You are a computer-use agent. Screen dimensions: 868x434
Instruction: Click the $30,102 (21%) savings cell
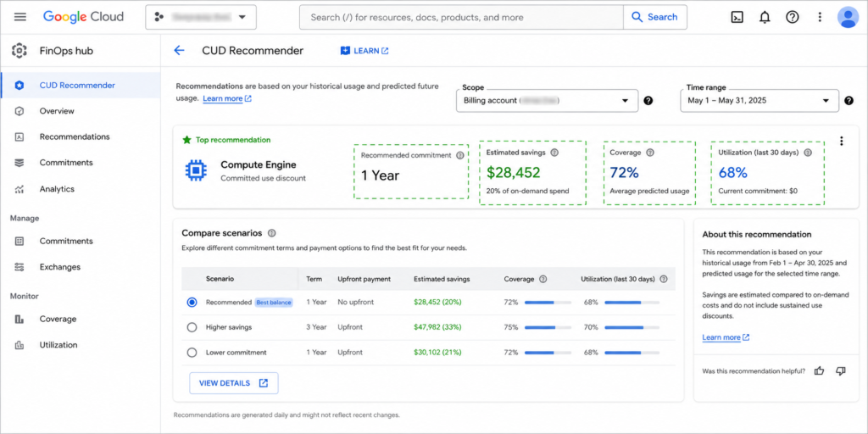click(x=437, y=352)
